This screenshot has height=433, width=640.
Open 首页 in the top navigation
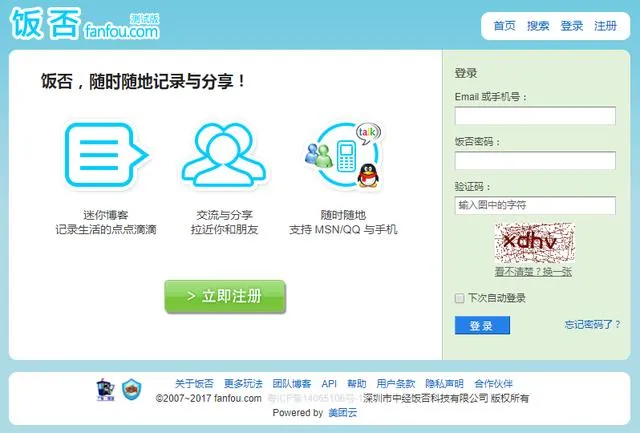[504, 26]
